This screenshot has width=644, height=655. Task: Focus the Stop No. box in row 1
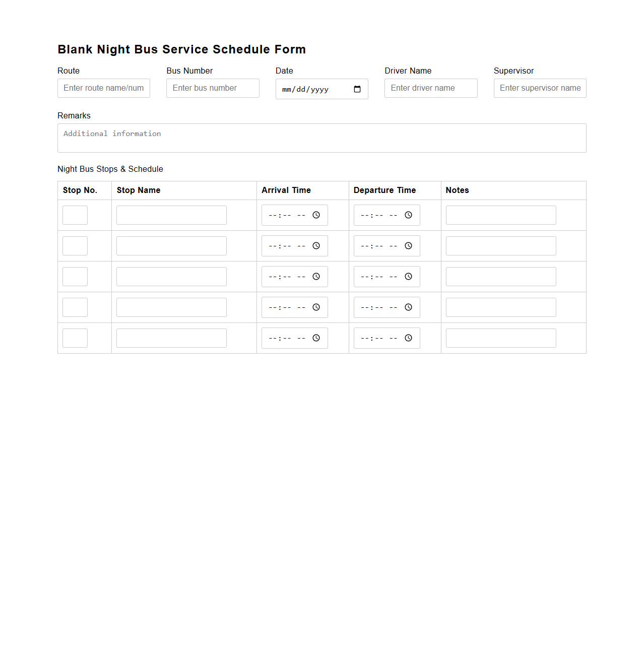point(75,215)
